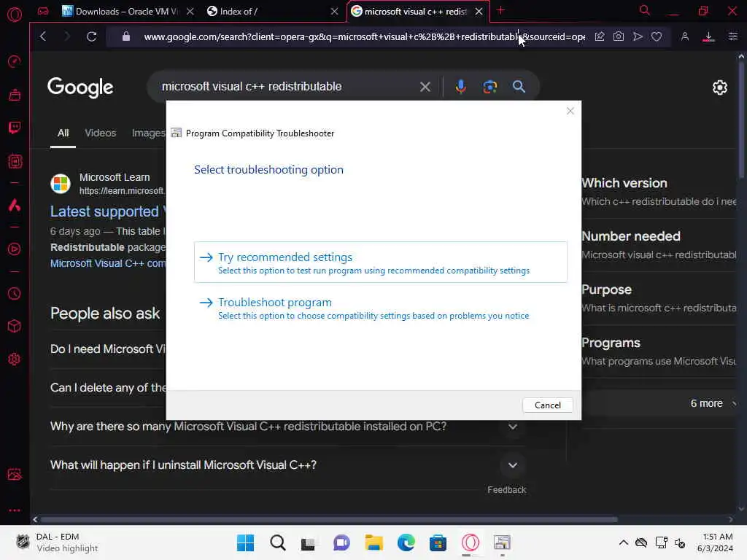Click the address bar URL field
The width and height of the screenshot is (747, 560).
pyautogui.click(x=364, y=36)
